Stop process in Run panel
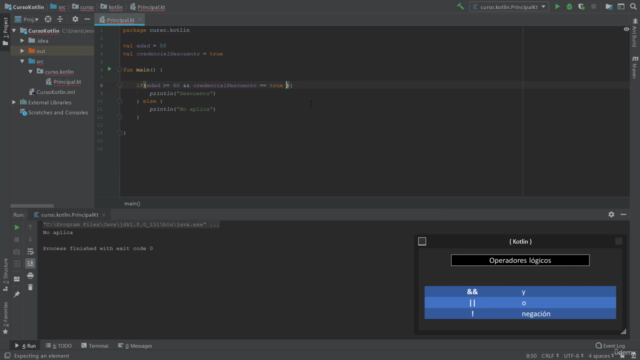640x360 pixels. pos(17,239)
